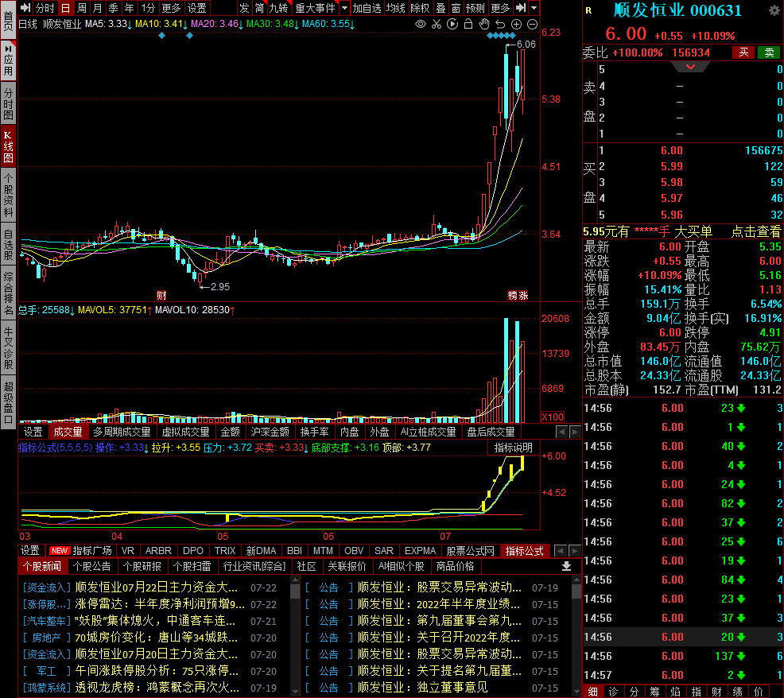The width and height of the screenshot is (784, 698).
Task: Open announcement '顺发恒业：独立董事意见'
Action: [x=422, y=688]
